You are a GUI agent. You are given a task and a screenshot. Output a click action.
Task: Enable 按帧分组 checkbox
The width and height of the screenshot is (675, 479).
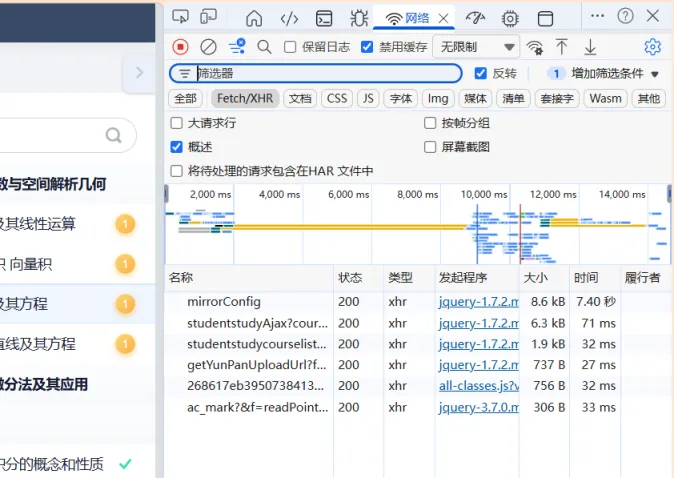tap(430, 123)
